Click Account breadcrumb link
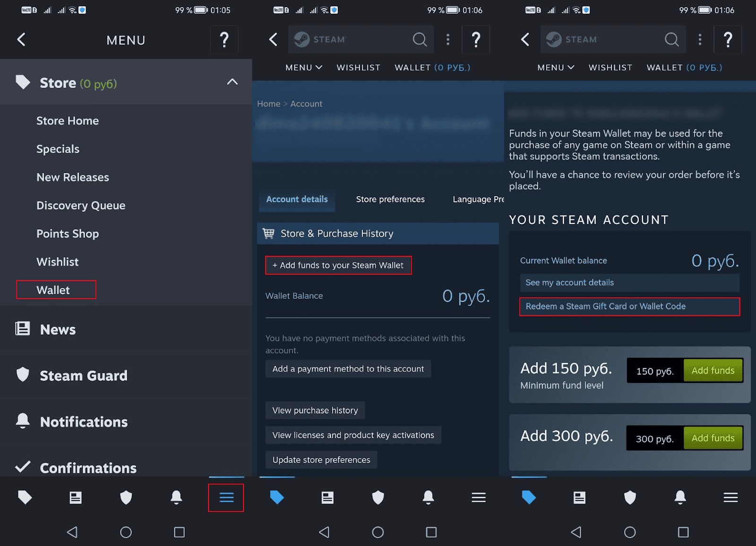This screenshot has height=546, width=756. tap(306, 104)
